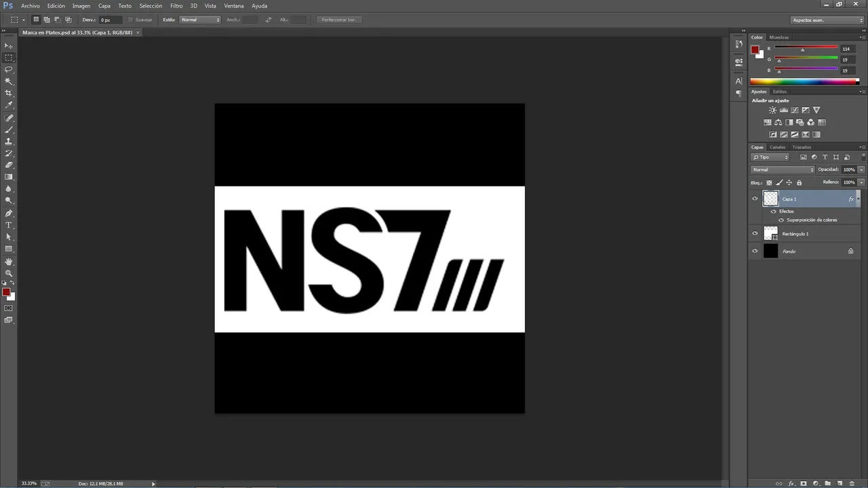This screenshot has width=868, height=488.
Task: Open Opacidad dropdown arrow
Action: [861, 169]
